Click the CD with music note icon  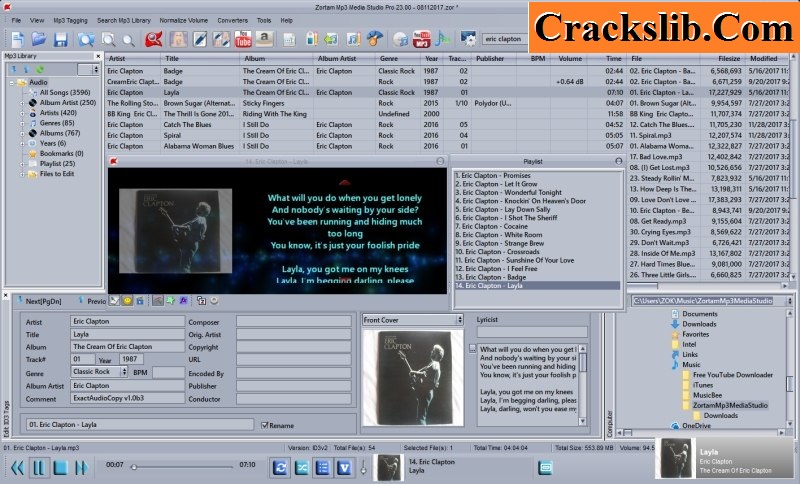click(x=401, y=39)
